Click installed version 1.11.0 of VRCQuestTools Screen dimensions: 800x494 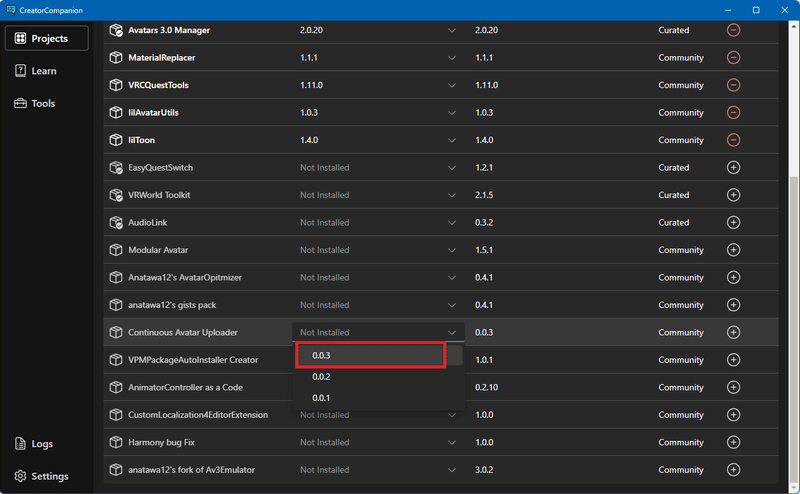pyautogui.click(x=311, y=85)
